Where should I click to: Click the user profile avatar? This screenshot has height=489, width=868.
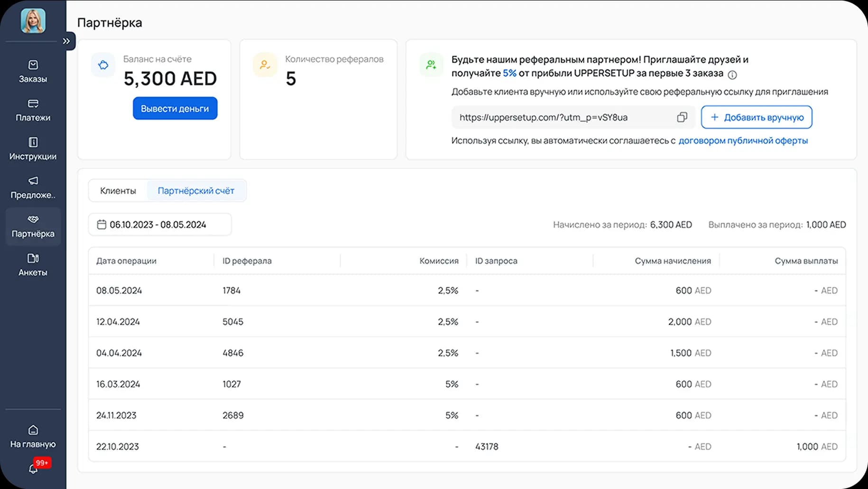click(x=33, y=21)
